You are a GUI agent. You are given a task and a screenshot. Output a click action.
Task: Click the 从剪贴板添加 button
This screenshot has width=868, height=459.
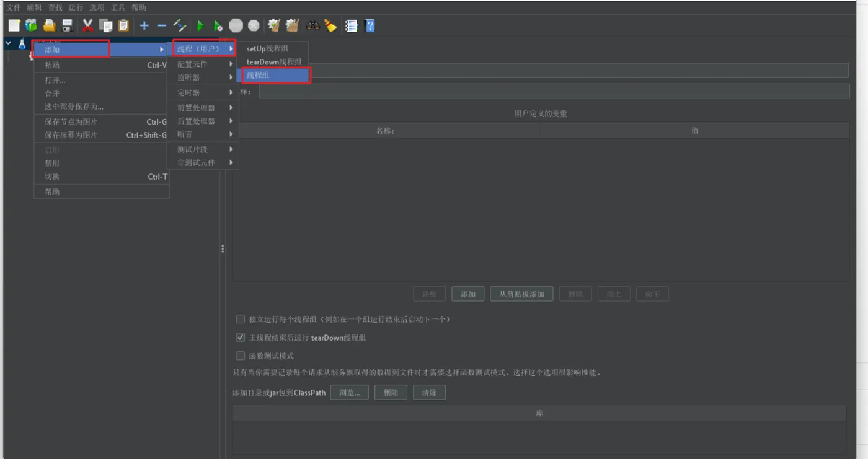(522, 294)
